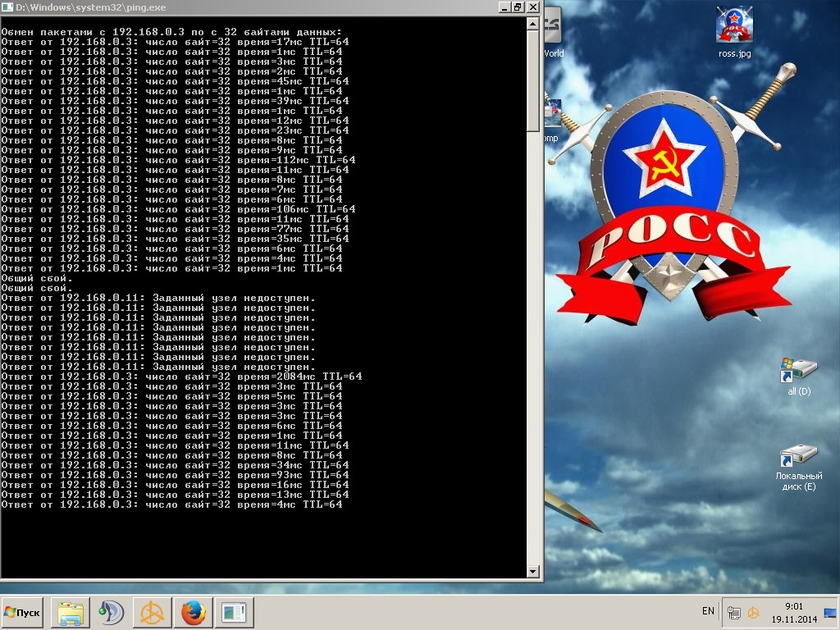
Task: Open the Пуск start menu
Action: [22, 613]
